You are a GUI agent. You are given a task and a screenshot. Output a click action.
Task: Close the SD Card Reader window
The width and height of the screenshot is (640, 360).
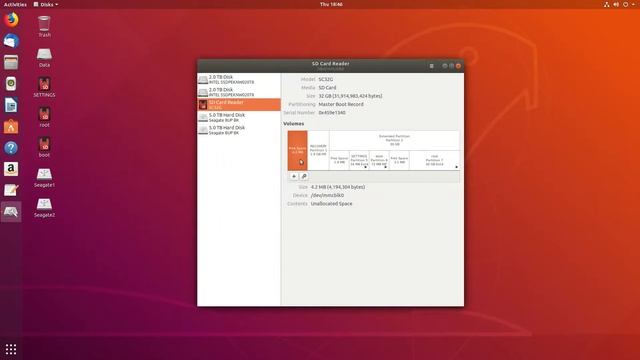[458, 66]
